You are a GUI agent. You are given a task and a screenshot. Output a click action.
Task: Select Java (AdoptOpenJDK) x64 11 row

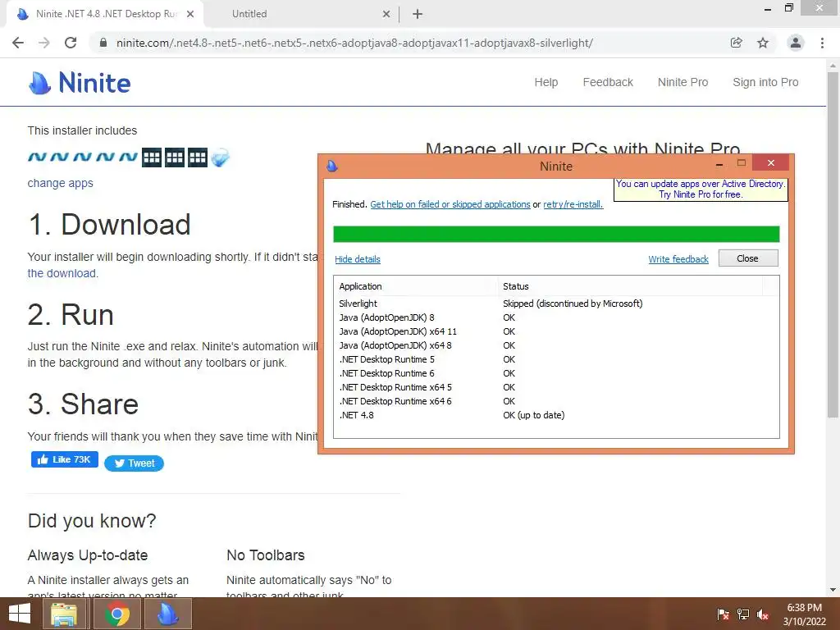[556, 331]
